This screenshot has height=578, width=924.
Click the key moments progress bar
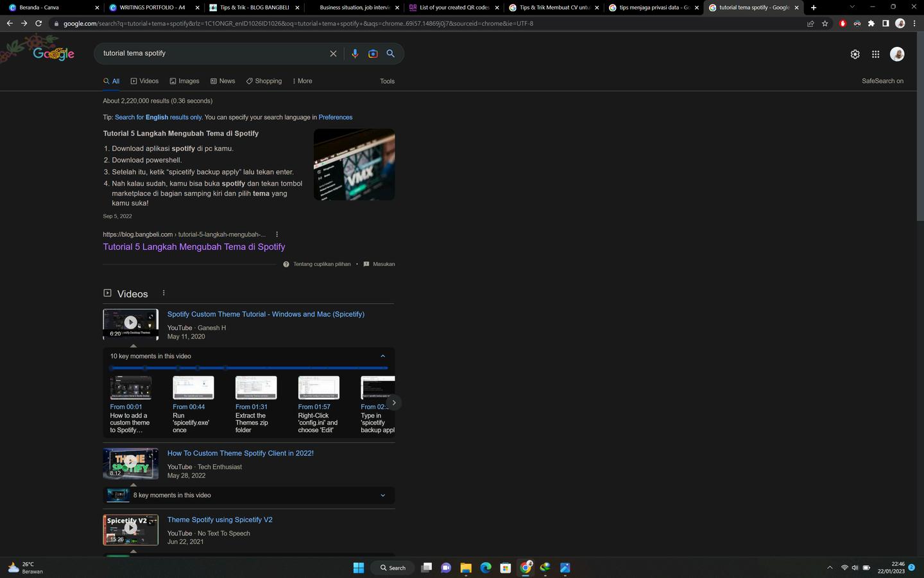[x=249, y=368]
